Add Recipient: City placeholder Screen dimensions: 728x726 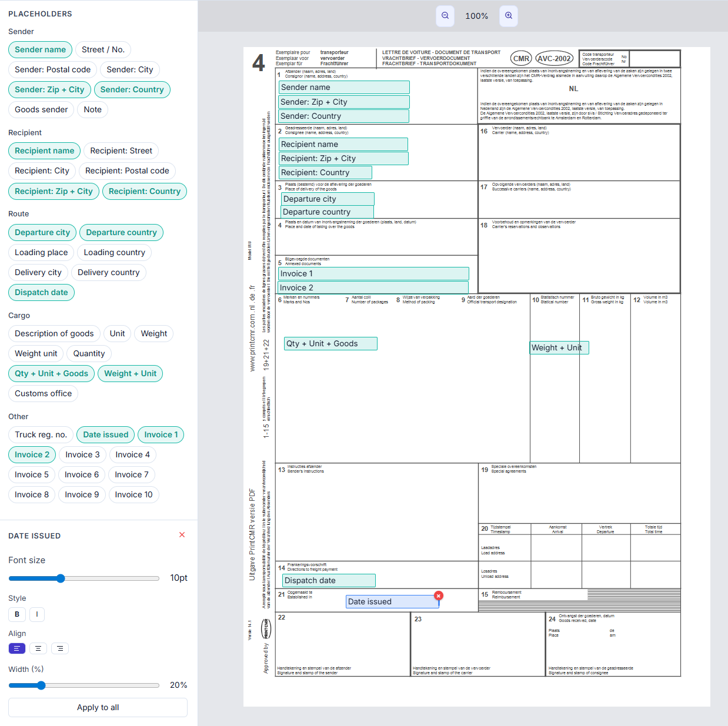42,170
